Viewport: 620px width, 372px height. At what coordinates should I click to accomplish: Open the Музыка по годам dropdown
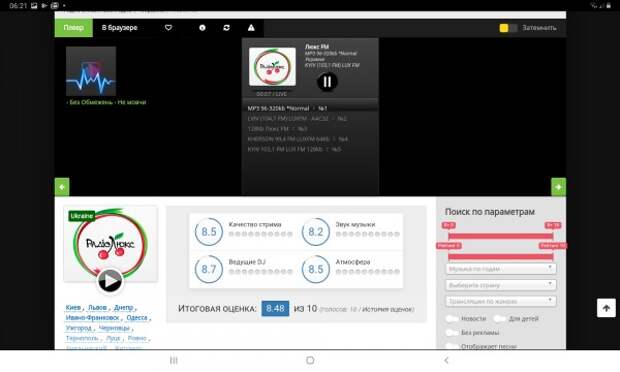tap(501, 269)
